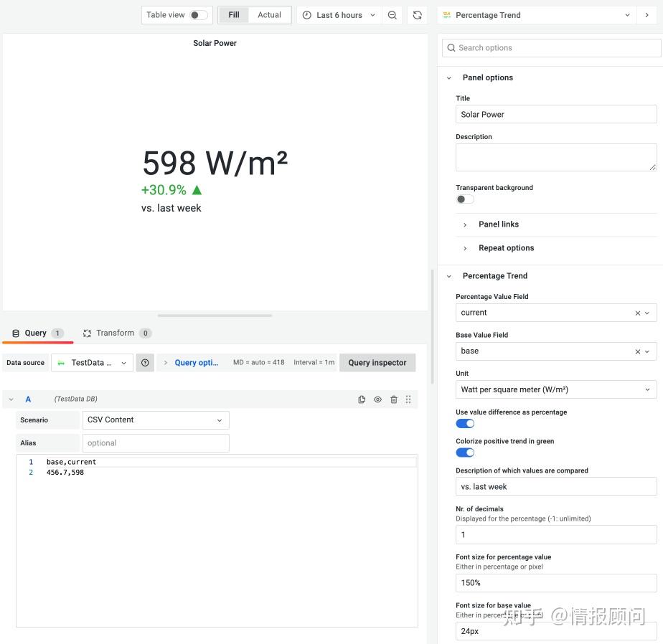Viewport: 663px width, 644px height.
Task: Click the zoom out time range icon
Action: [392, 15]
